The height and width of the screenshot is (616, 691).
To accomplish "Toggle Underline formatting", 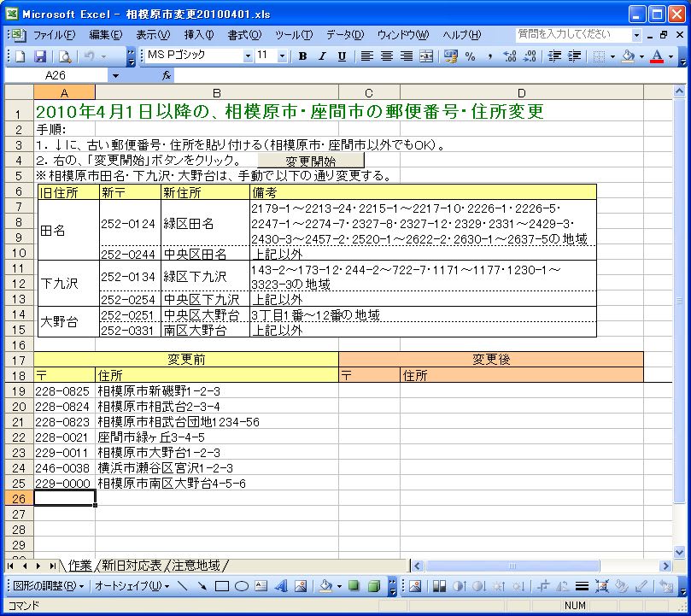I will point(342,56).
